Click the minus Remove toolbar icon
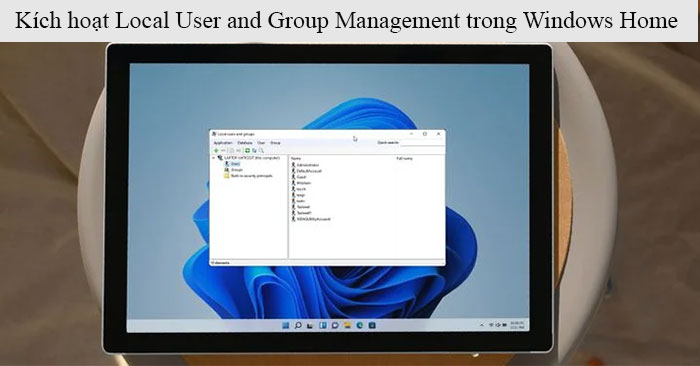 223,150
